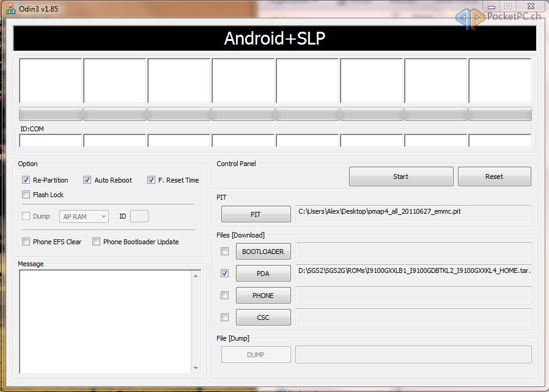Tick the PHONE file checkbox
The width and height of the screenshot is (549, 392).
coord(225,295)
